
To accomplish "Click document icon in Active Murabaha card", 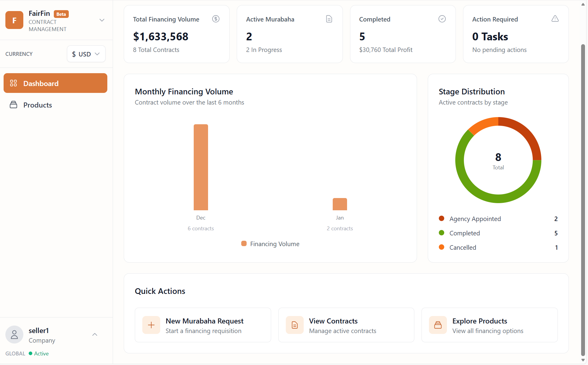I will pyautogui.click(x=329, y=19).
